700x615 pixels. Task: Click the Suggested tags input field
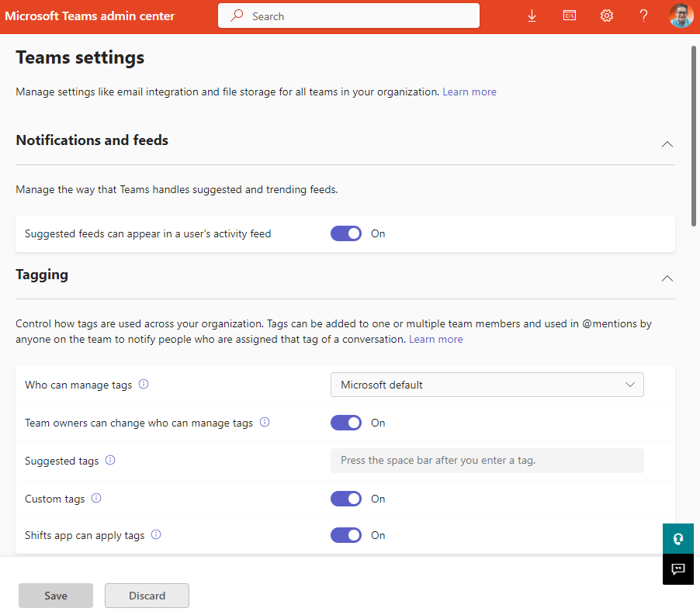[487, 460]
